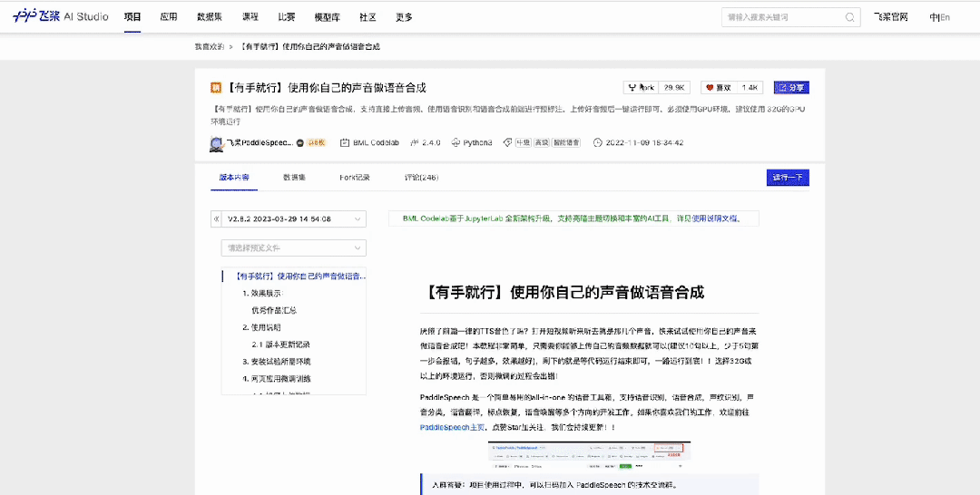Open the 项目 menu

click(132, 17)
